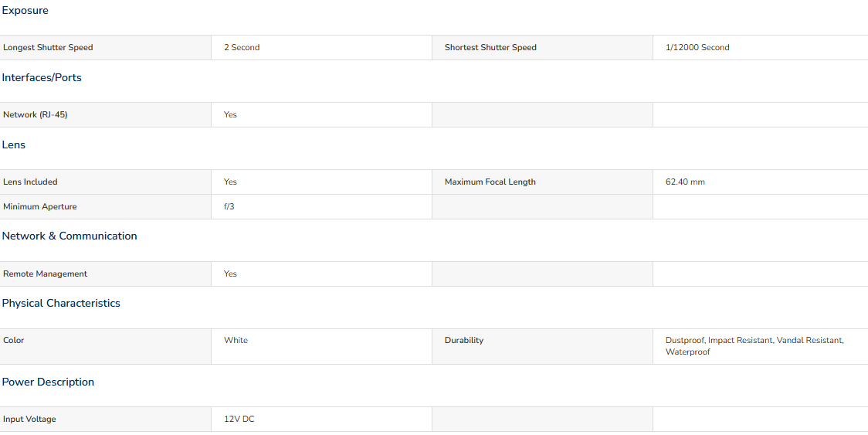Select the f/3 aperture value
The height and width of the screenshot is (435, 868).
[x=229, y=207]
